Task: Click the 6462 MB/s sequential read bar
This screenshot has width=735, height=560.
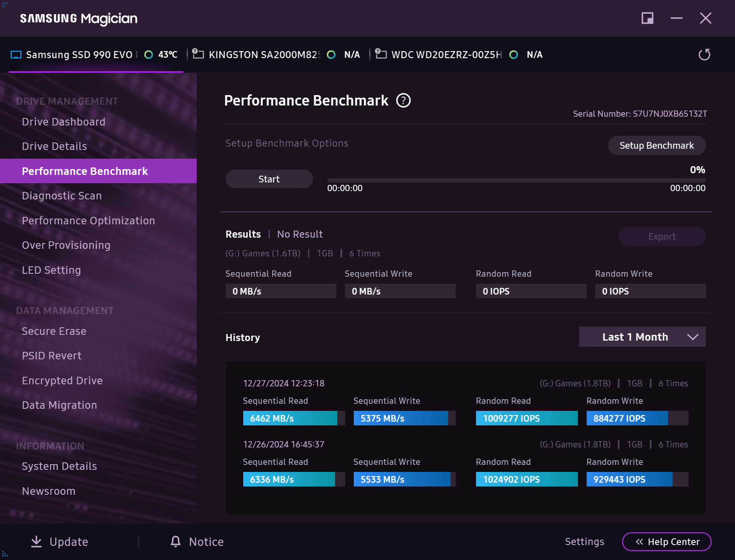Action: 294,418
